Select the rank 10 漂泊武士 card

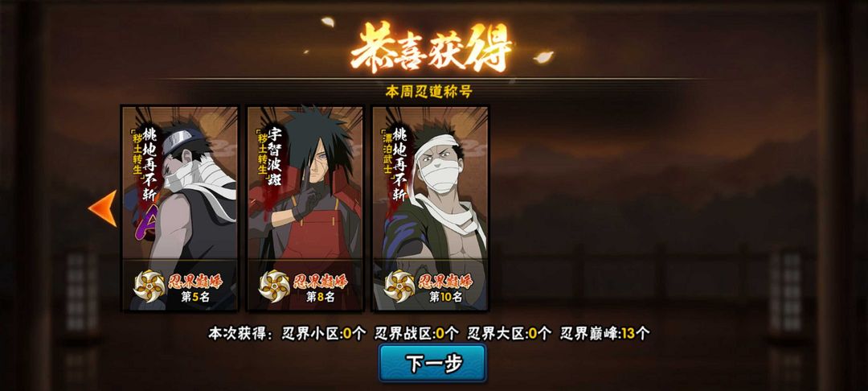pyautogui.click(x=431, y=208)
